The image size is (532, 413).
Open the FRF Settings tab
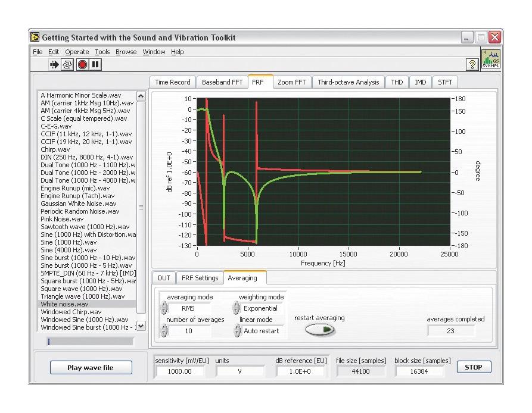coord(200,278)
